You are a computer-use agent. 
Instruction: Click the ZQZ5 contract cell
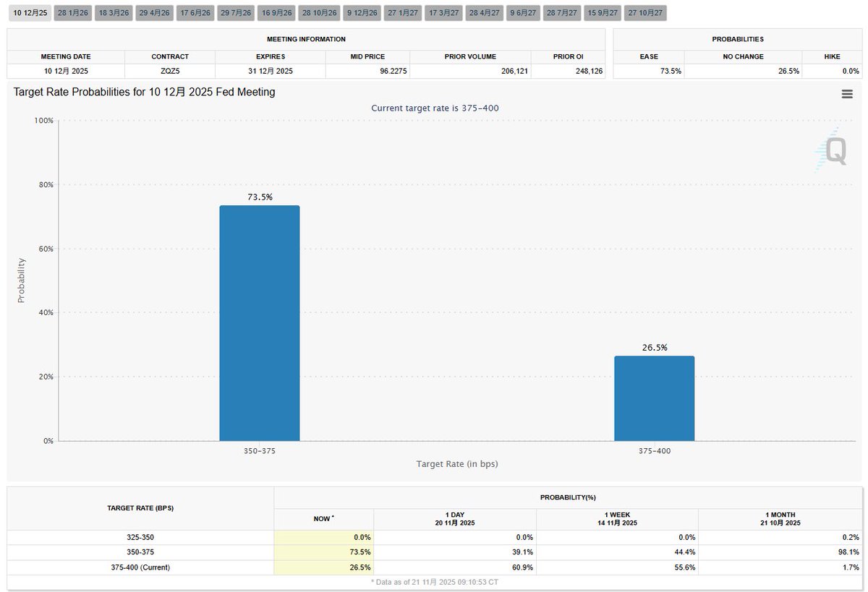pyautogui.click(x=170, y=71)
